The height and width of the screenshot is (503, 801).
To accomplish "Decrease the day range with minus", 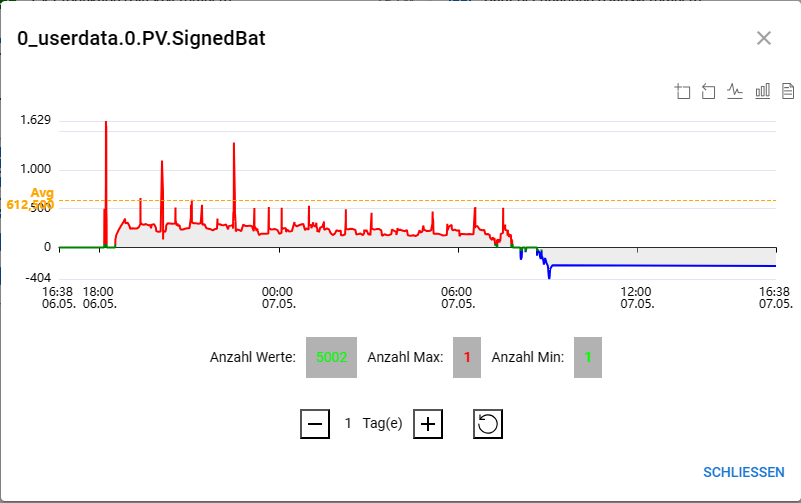I will click(x=314, y=424).
